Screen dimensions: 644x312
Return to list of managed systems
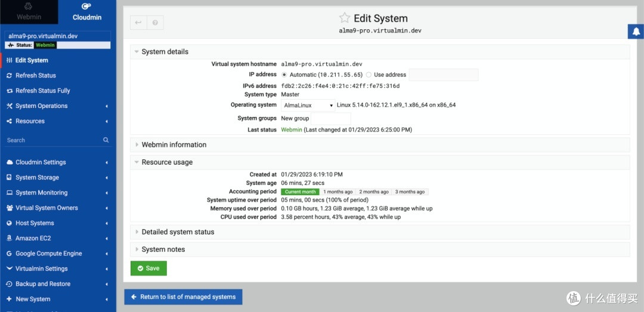click(x=183, y=297)
